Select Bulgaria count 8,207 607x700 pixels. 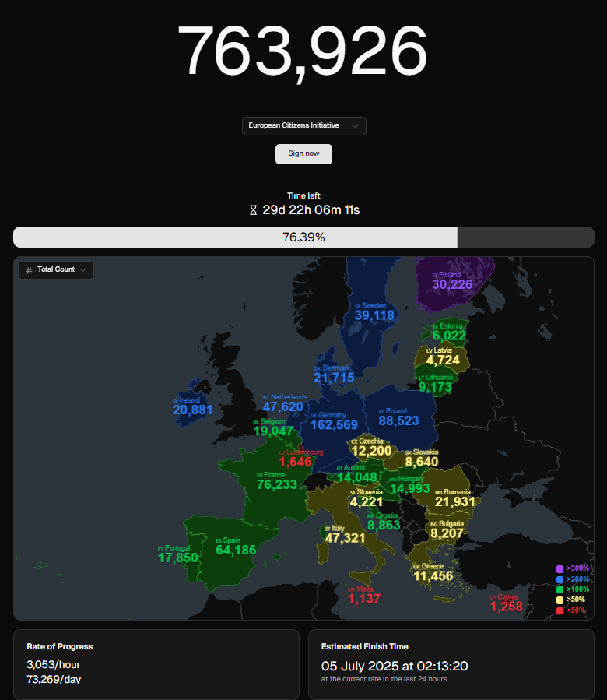coord(447,533)
